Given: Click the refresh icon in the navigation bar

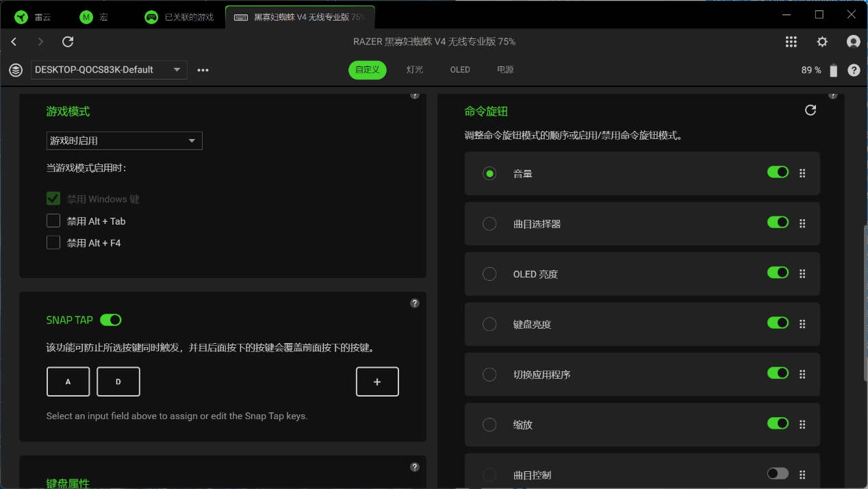Looking at the screenshot, I should click(68, 42).
